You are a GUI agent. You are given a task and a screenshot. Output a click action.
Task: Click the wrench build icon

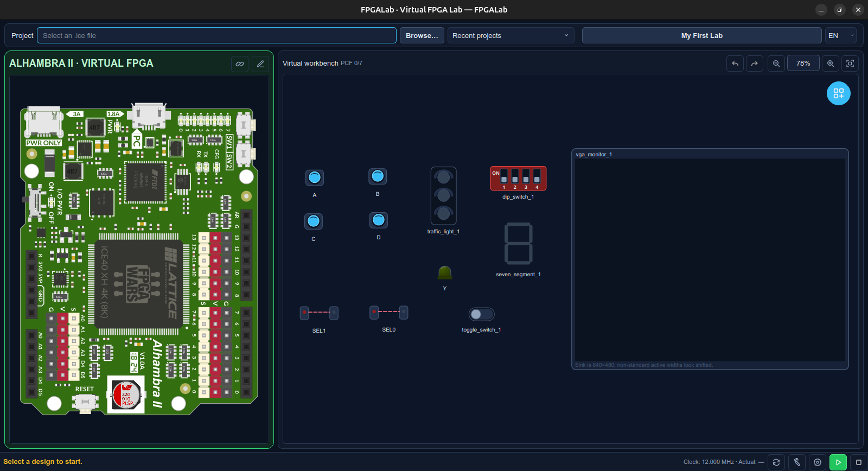pyautogui.click(x=797, y=462)
